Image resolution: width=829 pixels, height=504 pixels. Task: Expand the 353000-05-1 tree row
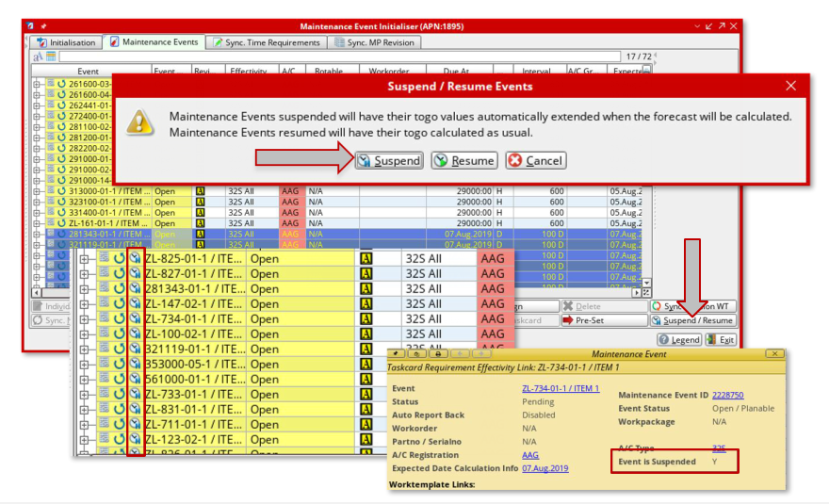click(85, 365)
